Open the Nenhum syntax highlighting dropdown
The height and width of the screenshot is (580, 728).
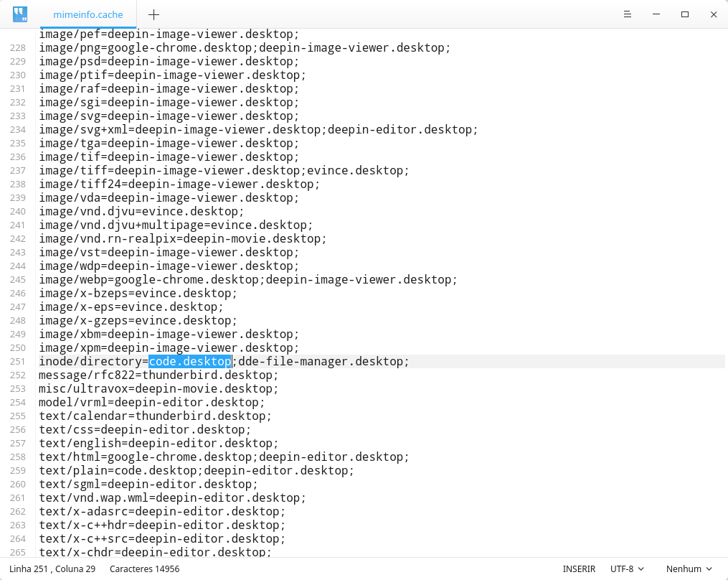click(689, 569)
